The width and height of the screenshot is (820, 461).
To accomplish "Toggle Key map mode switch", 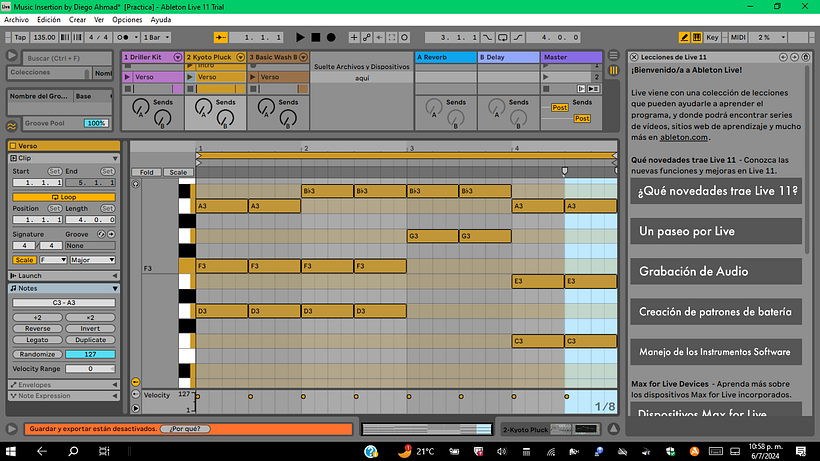I will tap(712, 37).
